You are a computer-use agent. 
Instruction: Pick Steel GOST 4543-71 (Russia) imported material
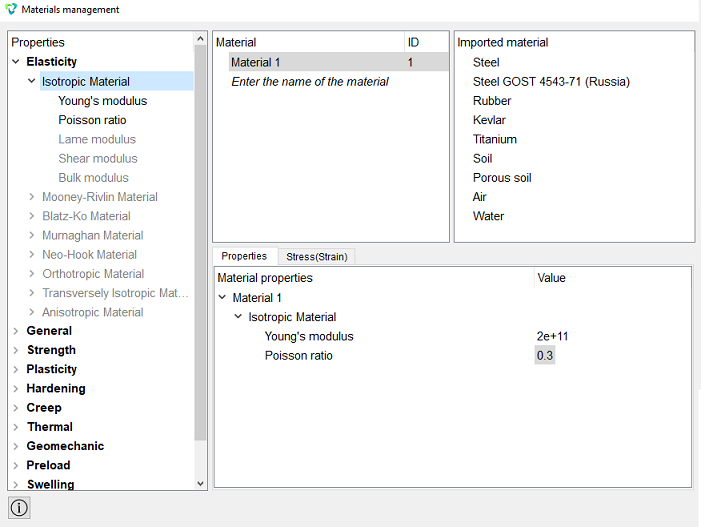(x=551, y=81)
